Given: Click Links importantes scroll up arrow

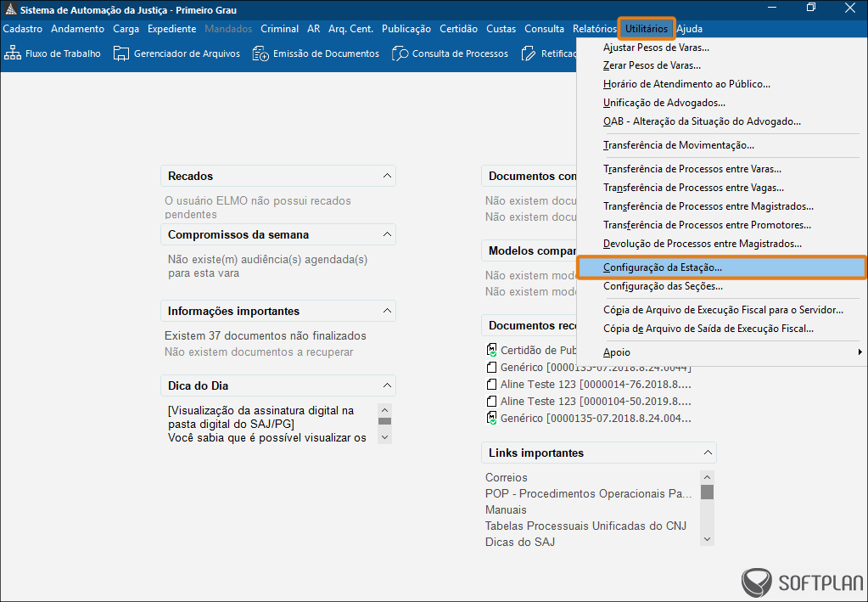Looking at the screenshot, I should pos(707,477).
